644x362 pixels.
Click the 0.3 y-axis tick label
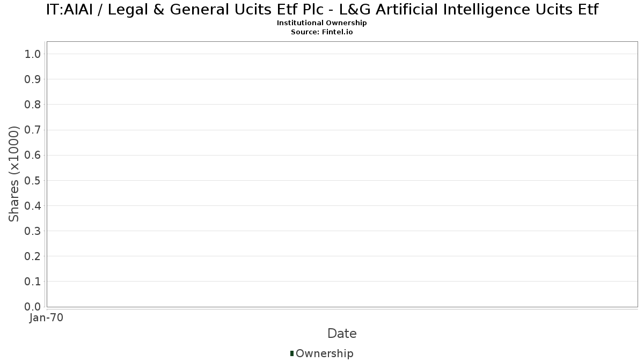coord(33,231)
